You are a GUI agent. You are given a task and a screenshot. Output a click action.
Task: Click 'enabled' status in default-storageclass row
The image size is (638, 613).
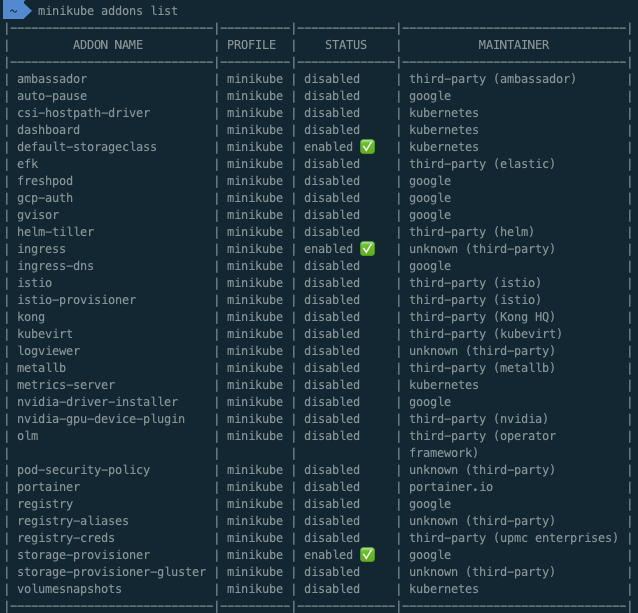click(329, 147)
